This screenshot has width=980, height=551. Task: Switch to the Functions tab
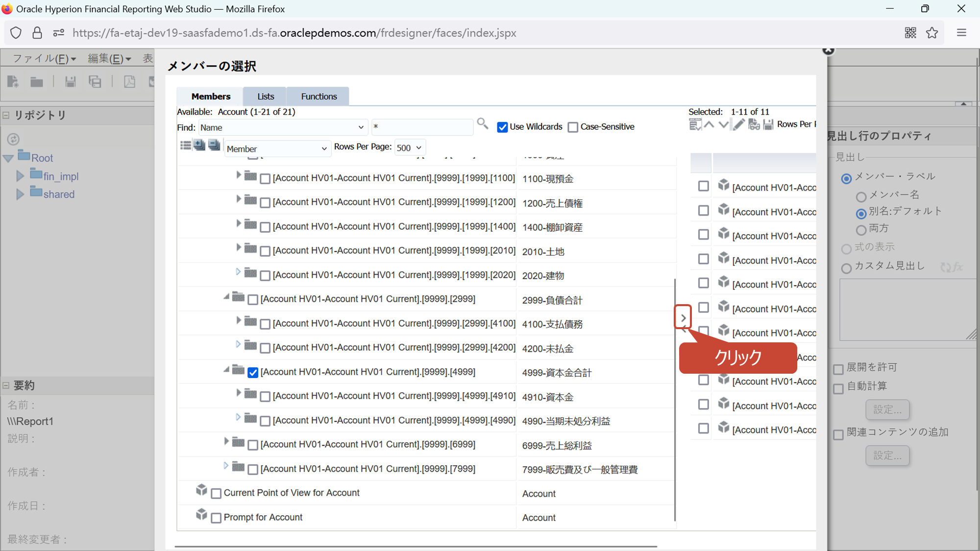(318, 96)
